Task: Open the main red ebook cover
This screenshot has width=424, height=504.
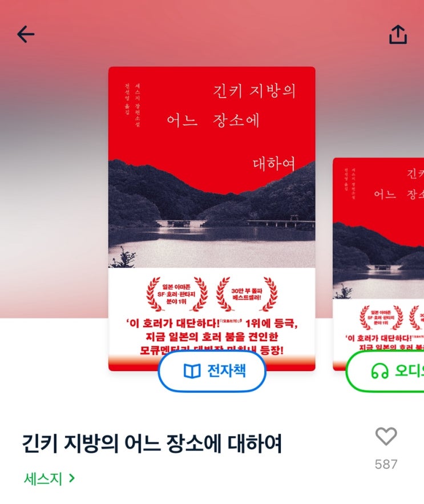Action: pyautogui.click(x=212, y=219)
